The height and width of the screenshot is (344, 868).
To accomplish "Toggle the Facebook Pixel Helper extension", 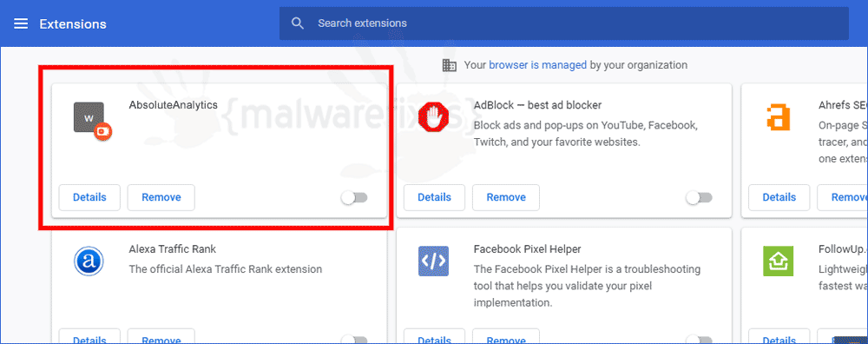I will [x=699, y=339].
